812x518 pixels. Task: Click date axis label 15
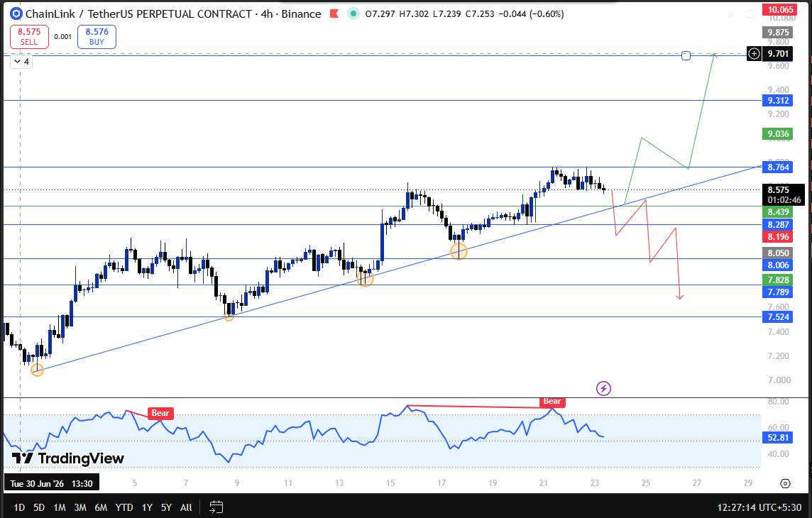[390, 483]
